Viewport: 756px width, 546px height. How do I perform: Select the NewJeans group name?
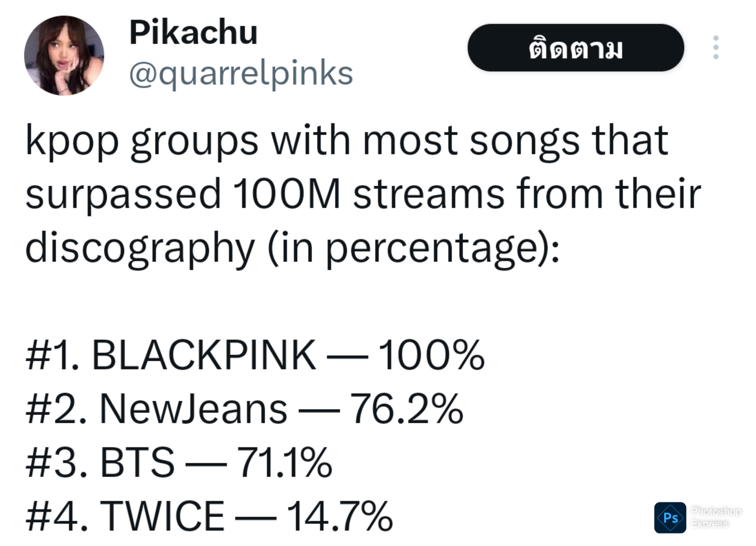pos(193,409)
